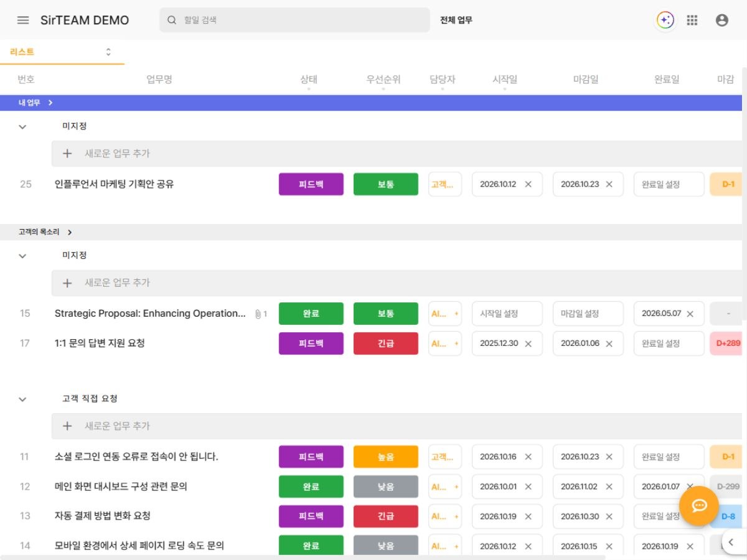Open task 소셜 로그인 연동 오류로 접속이 안 됩니다.

(x=136, y=457)
